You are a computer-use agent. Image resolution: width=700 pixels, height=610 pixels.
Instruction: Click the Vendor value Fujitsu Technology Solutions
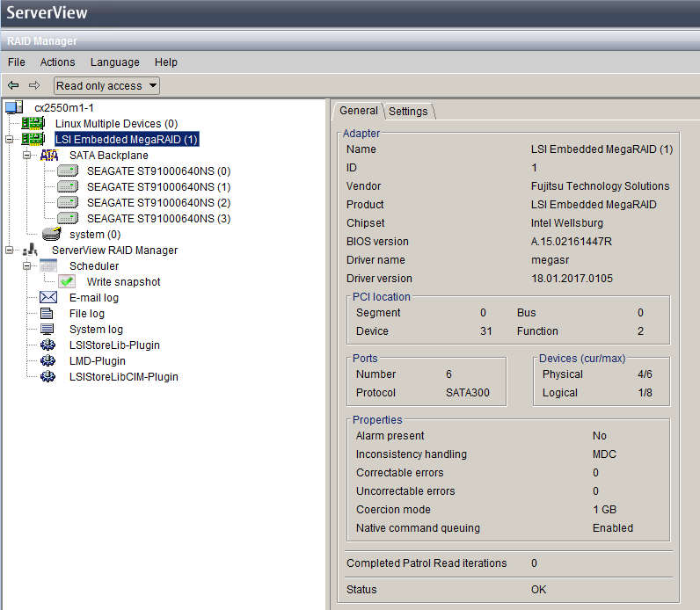point(600,186)
